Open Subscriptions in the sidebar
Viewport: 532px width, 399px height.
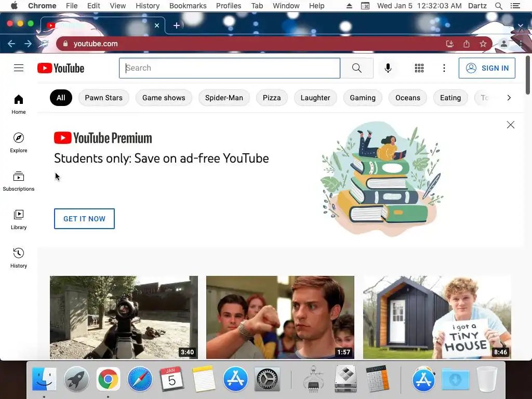(19, 181)
